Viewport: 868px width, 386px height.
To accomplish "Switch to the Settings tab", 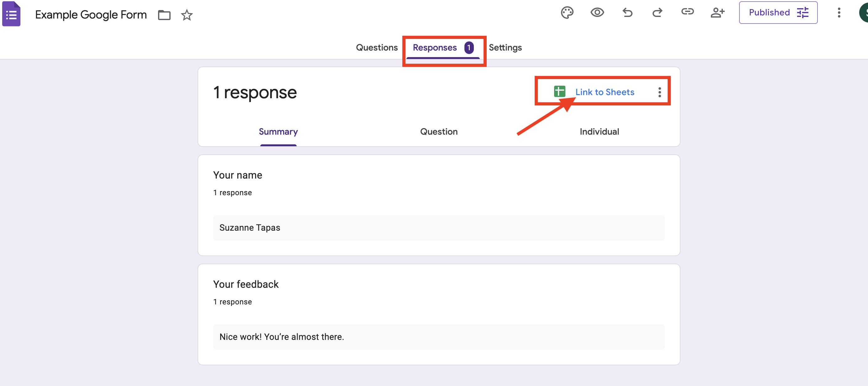I will (505, 47).
